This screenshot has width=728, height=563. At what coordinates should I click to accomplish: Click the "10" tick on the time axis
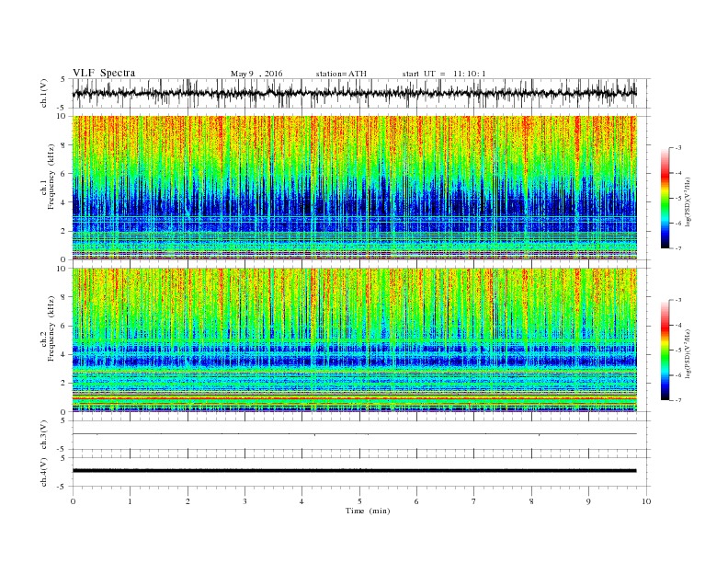tap(646, 501)
